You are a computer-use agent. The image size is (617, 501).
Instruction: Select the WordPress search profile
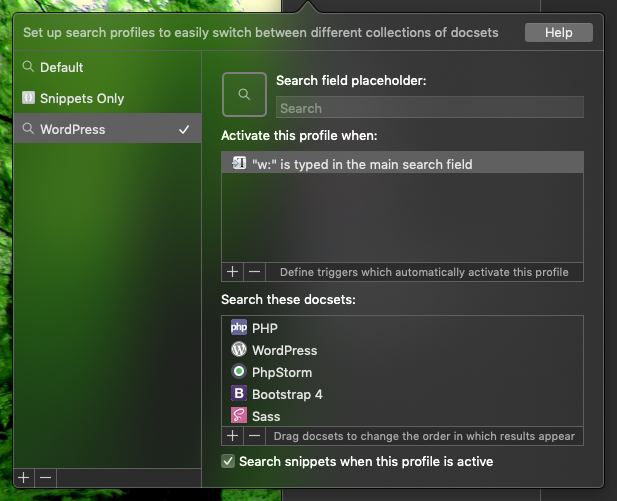tap(107, 129)
